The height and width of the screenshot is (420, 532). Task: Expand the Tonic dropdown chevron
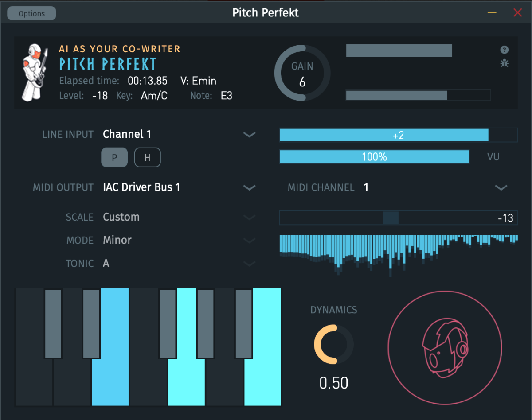click(x=250, y=264)
